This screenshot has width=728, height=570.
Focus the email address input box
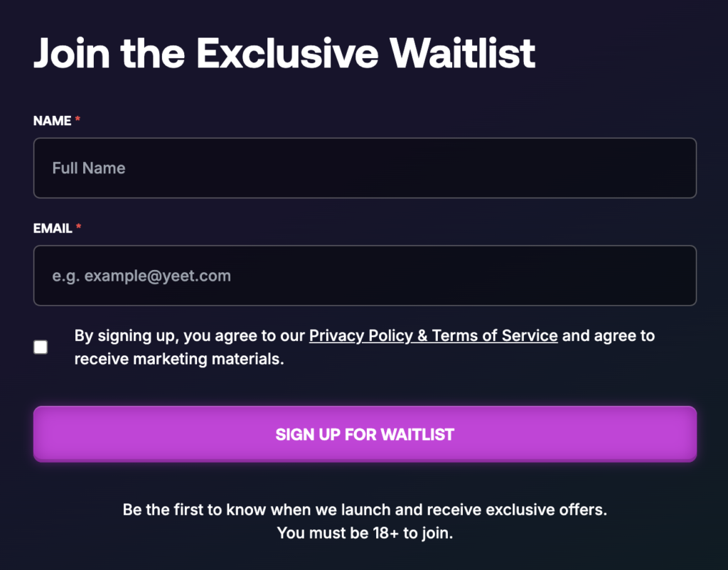(364, 276)
